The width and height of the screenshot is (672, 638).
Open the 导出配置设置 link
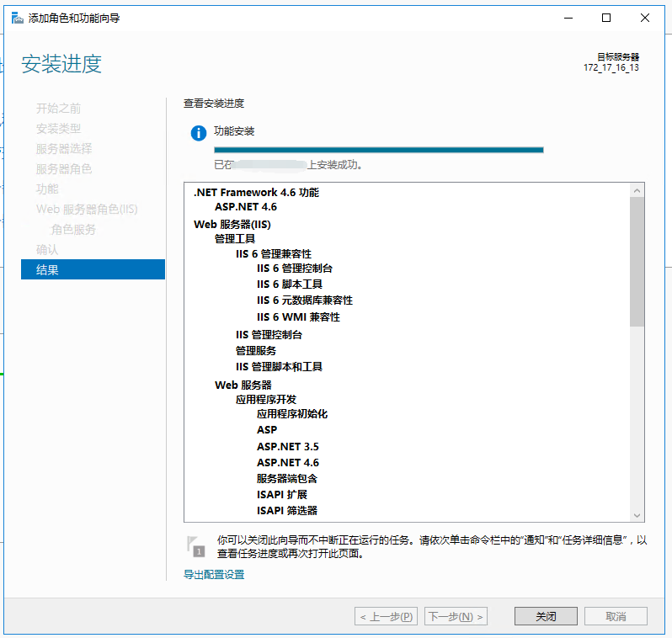(x=214, y=574)
